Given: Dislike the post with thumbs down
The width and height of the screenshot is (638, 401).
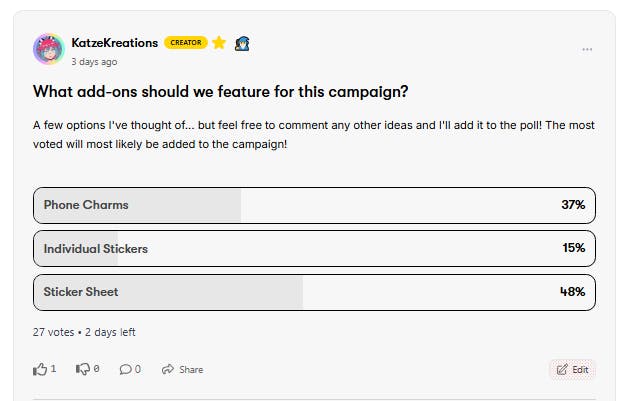Looking at the screenshot, I should [x=84, y=369].
